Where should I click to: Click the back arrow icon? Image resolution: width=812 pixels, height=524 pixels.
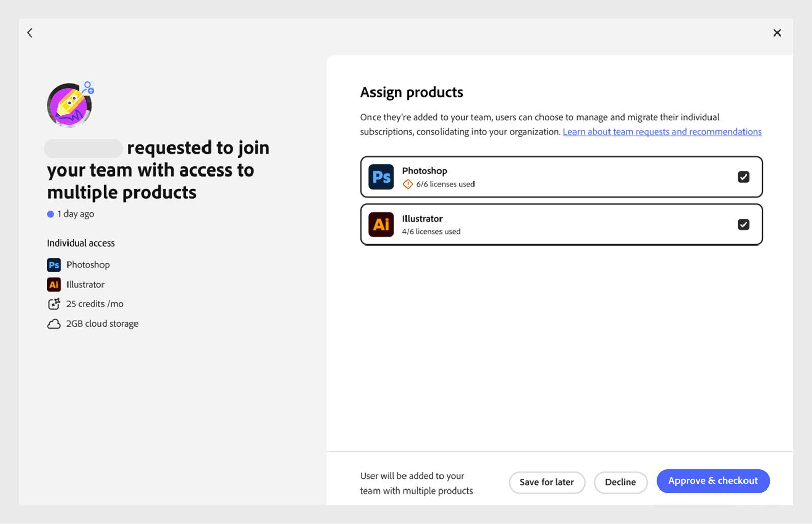point(30,33)
